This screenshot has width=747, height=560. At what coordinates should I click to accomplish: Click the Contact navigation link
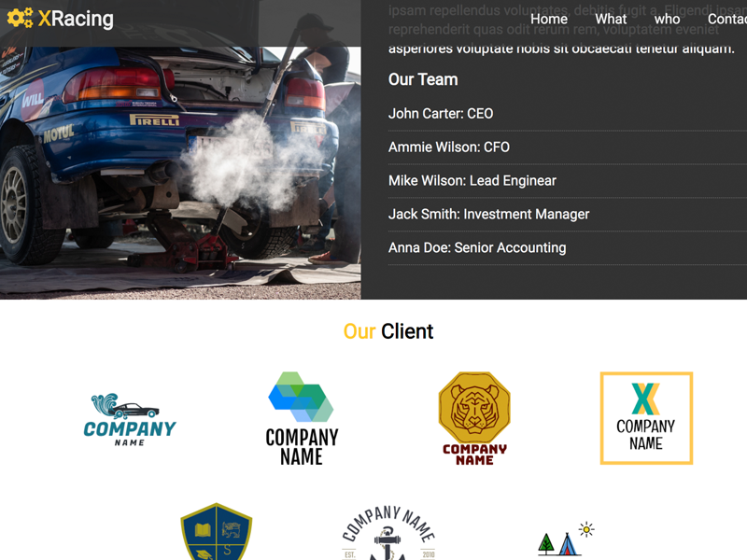(x=726, y=19)
